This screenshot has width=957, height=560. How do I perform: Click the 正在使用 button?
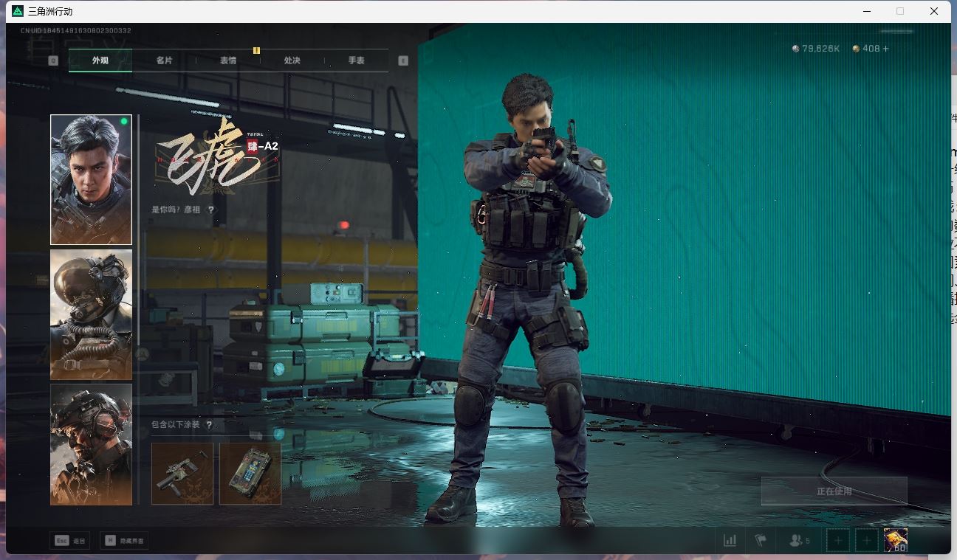coord(834,491)
